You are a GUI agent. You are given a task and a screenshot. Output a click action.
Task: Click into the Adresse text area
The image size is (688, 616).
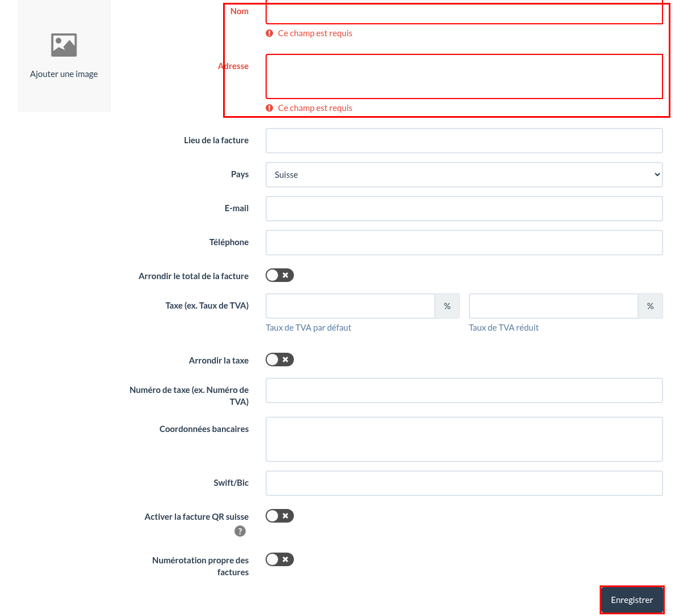coord(464,76)
